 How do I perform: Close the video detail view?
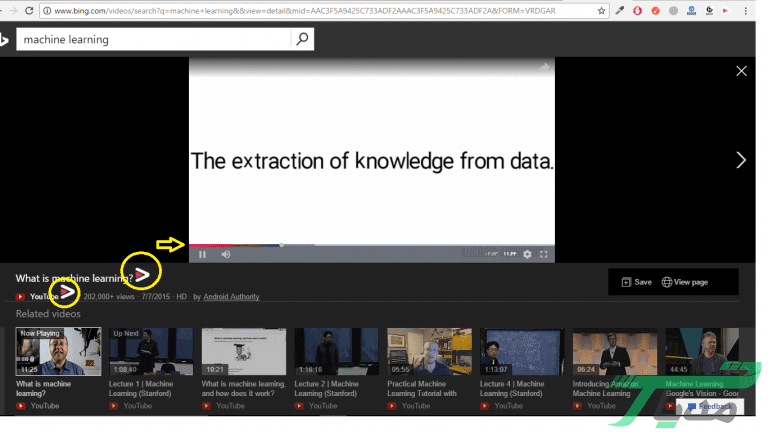pyautogui.click(x=741, y=71)
